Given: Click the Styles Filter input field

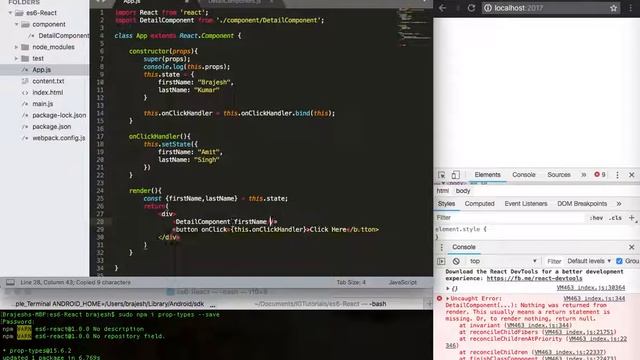Looking at the screenshot, I should click(510, 218).
